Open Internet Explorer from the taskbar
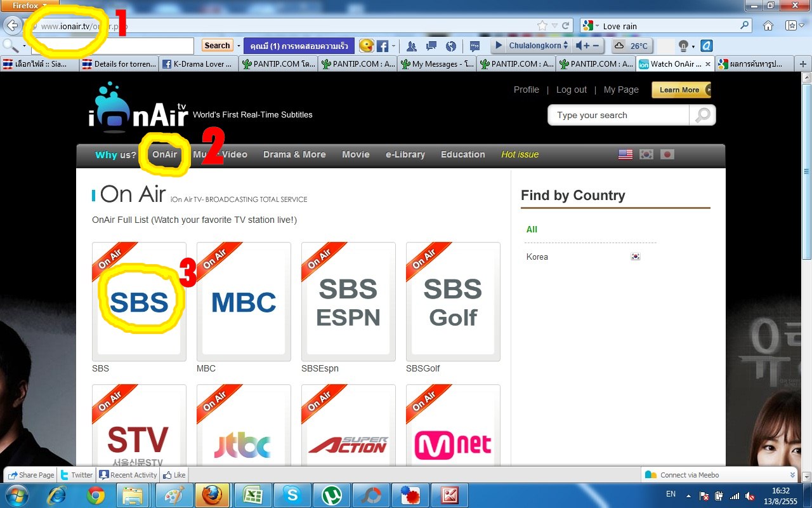Screen dimensions: 812x508 coord(57,495)
